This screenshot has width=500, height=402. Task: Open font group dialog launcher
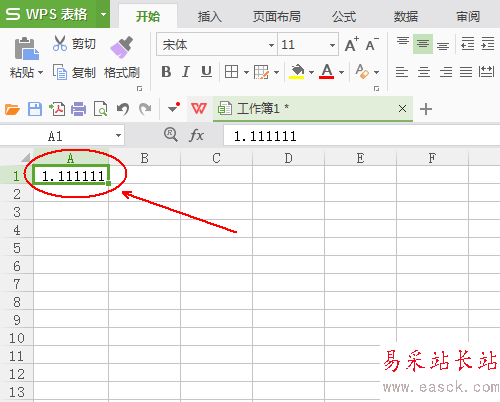[376, 88]
